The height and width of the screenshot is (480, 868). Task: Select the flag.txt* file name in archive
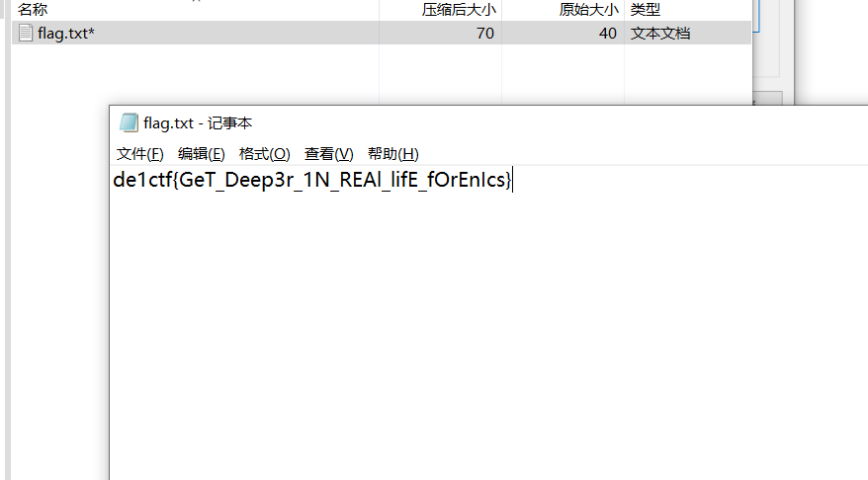[66, 34]
